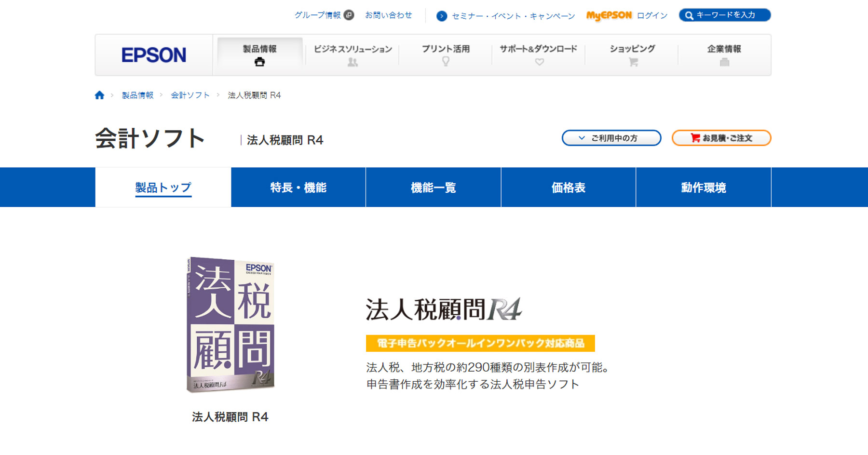The width and height of the screenshot is (868, 455).
Task: Click the 法人税顧問 R4 caption under box image
Action: point(230,417)
